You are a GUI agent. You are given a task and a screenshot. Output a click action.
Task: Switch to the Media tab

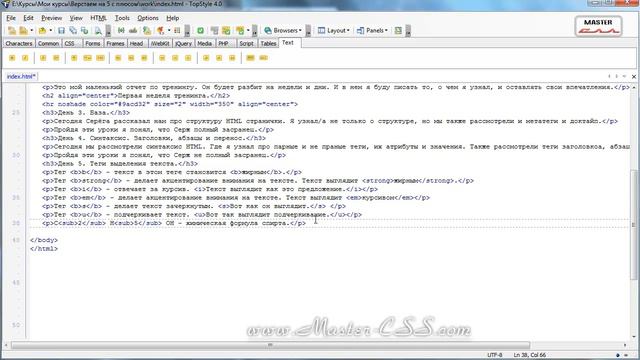pos(204,43)
